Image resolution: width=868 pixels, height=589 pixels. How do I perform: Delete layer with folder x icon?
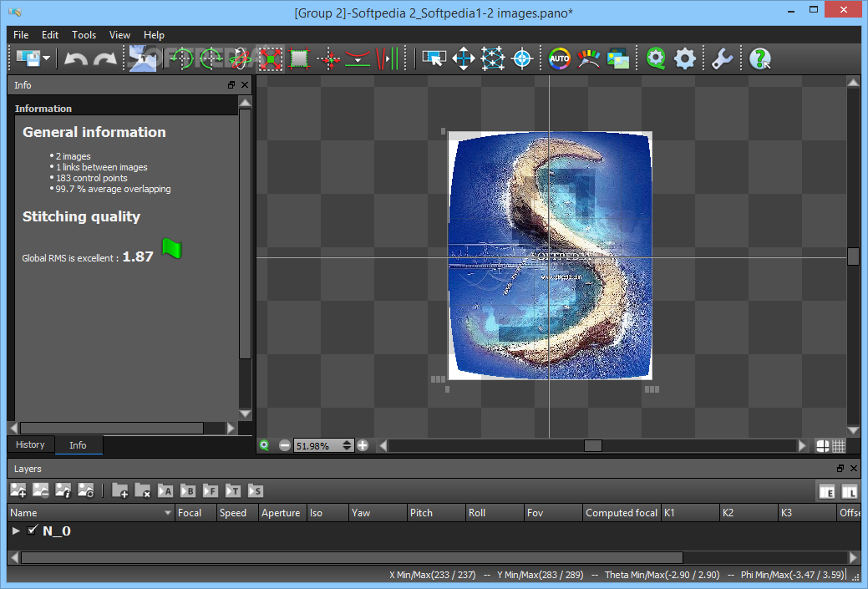[143, 490]
